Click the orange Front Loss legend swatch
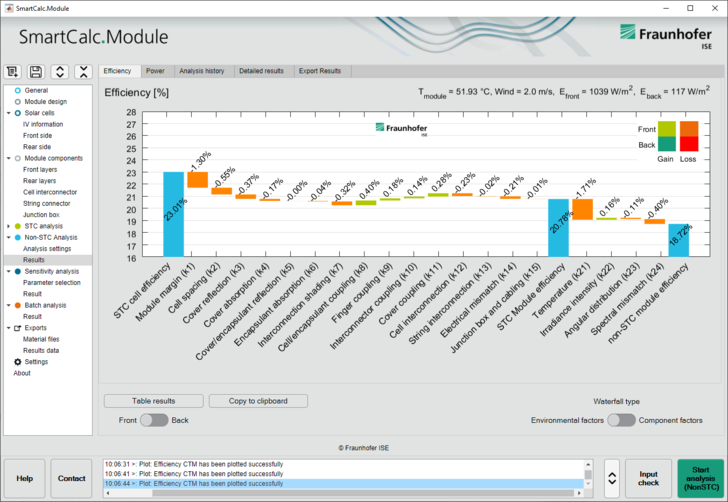This screenshot has height=502, width=728. [x=689, y=128]
